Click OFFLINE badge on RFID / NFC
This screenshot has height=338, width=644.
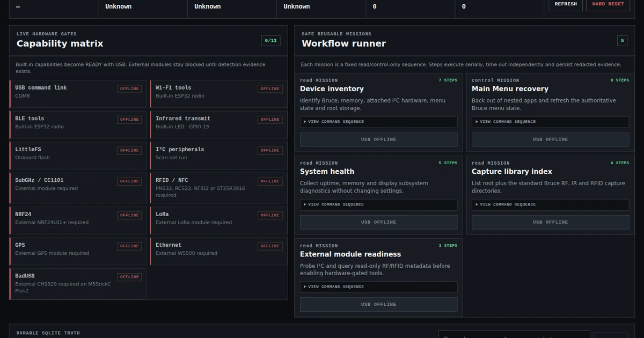(270, 181)
